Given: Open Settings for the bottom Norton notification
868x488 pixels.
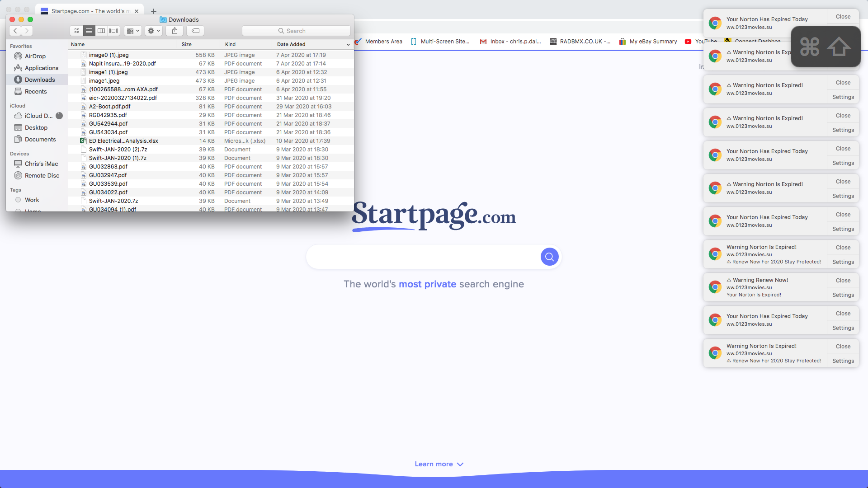Looking at the screenshot, I should 843,361.
